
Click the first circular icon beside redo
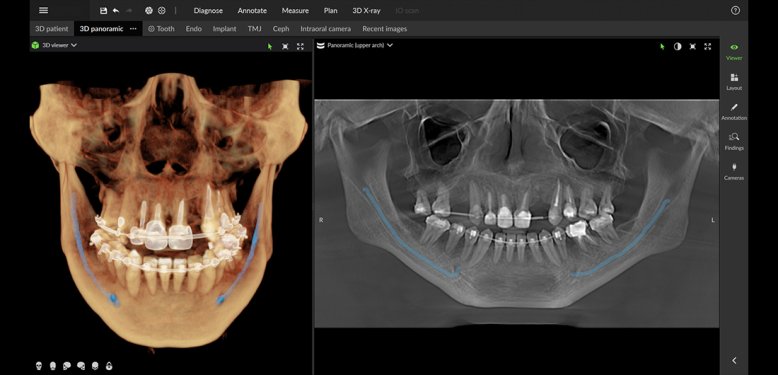click(x=148, y=10)
